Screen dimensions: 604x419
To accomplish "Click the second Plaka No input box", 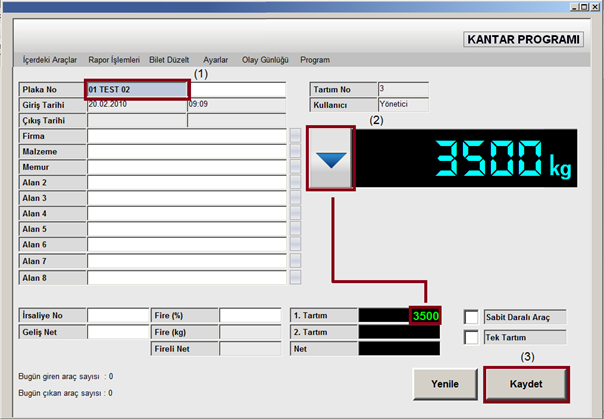I will pos(237,90).
